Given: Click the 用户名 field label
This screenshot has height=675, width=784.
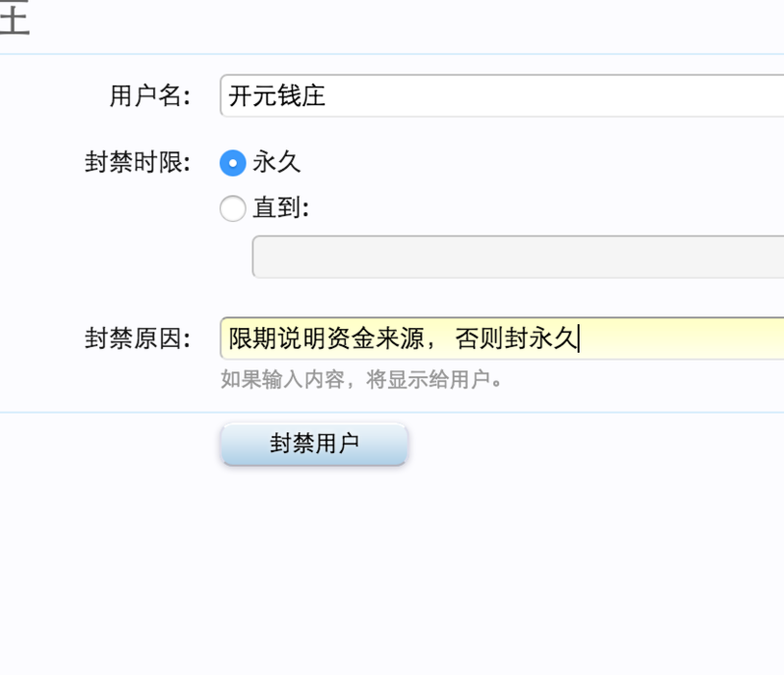Looking at the screenshot, I should [x=149, y=96].
